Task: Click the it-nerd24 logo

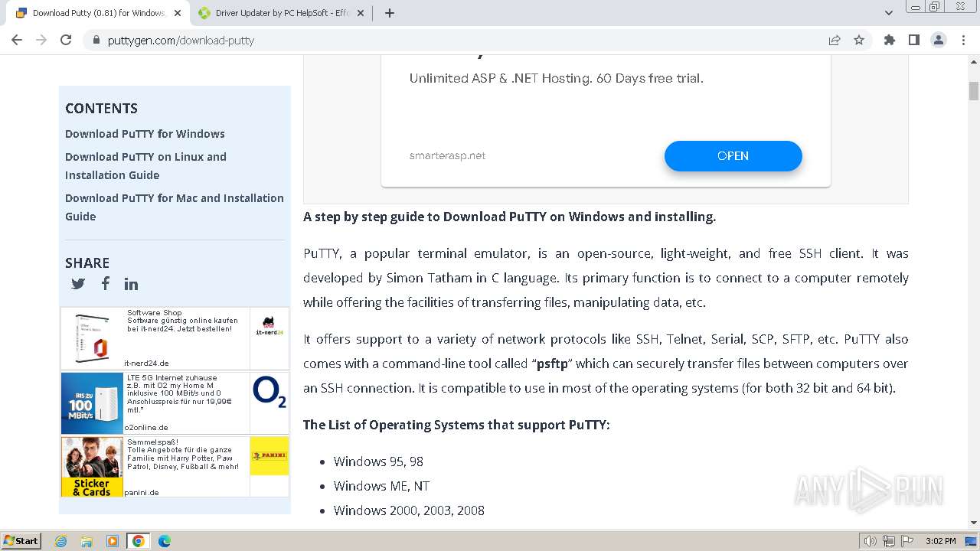Action: click(269, 327)
